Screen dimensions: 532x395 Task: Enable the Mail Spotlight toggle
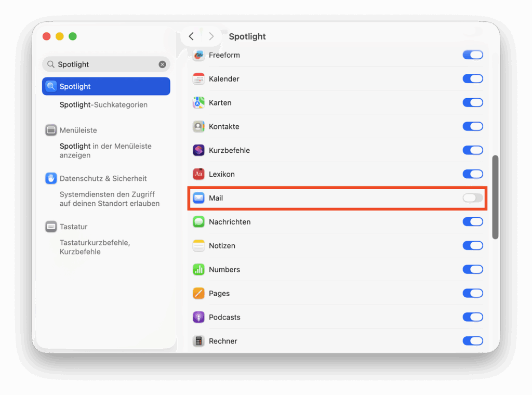[x=472, y=198]
